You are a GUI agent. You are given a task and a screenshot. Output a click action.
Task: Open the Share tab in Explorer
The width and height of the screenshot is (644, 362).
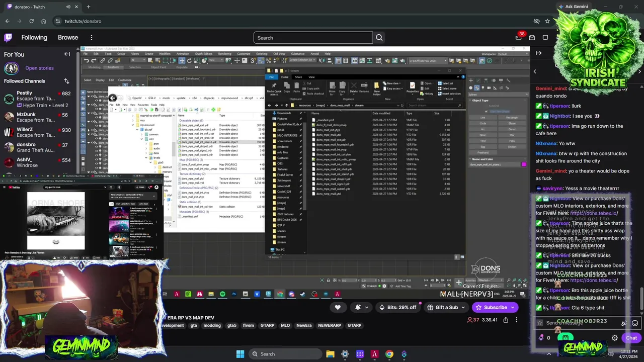[x=298, y=77]
